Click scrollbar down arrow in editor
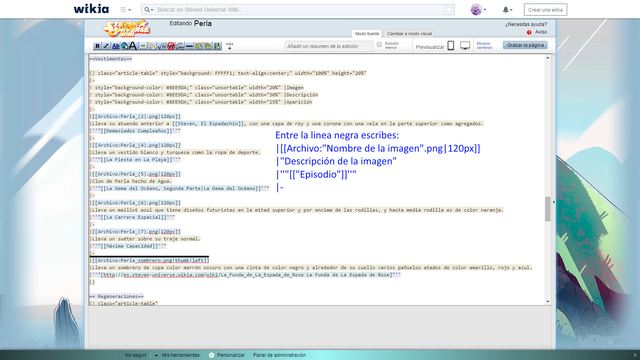Image resolution: width=640 pixels, height=360 pixels. [x=548, y=301]
